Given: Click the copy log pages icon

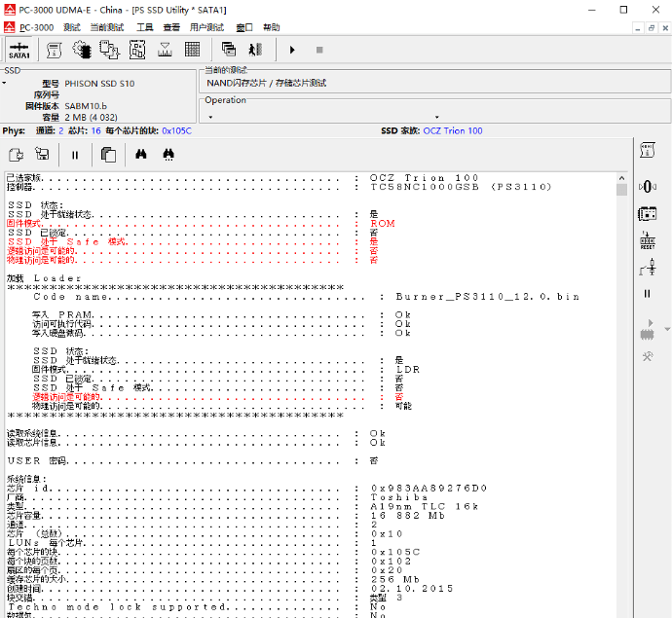Looking at the screenshot, I should pyautogui.click(x=108, y=155).
